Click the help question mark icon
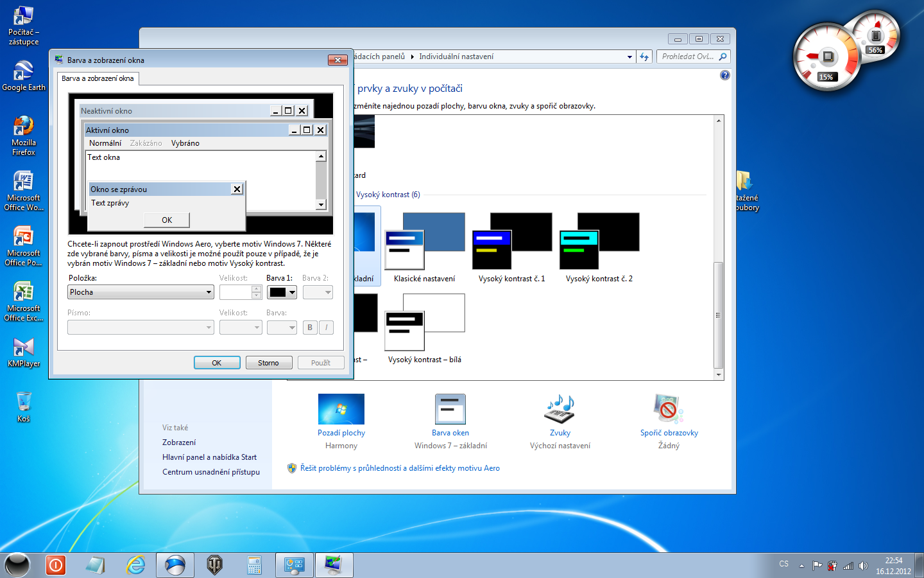Image resolution: width=924 pixels, height=578 pixels. pyautogui.click(x=725, y=75)
